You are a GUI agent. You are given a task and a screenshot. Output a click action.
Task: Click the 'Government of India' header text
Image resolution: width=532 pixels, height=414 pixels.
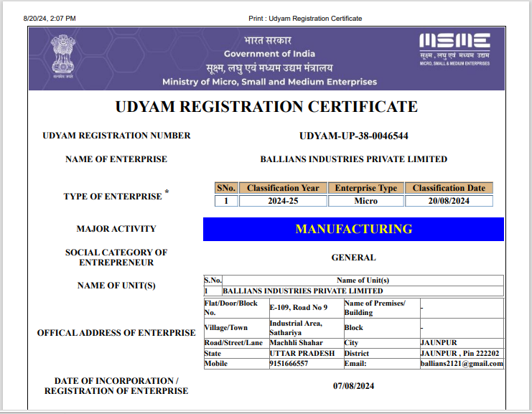click(269, 54)
